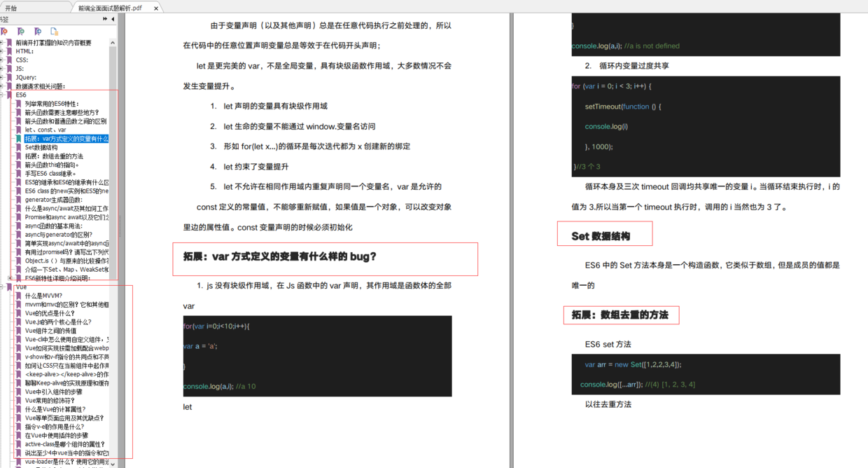Open bookmark 什么是Vue的计算属性?
The height and width of the screenshot is (468, 868).
click(x=55, y=409)
